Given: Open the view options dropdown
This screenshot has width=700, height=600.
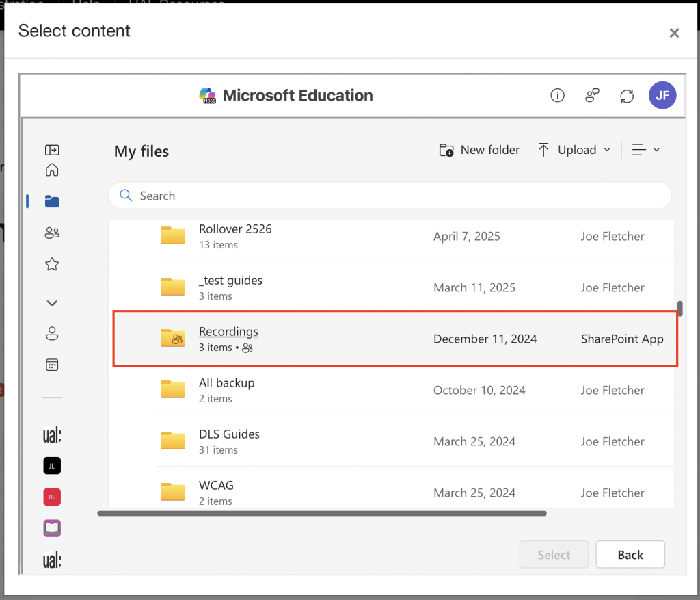Looking at the screenshot, I should (645, 150).
